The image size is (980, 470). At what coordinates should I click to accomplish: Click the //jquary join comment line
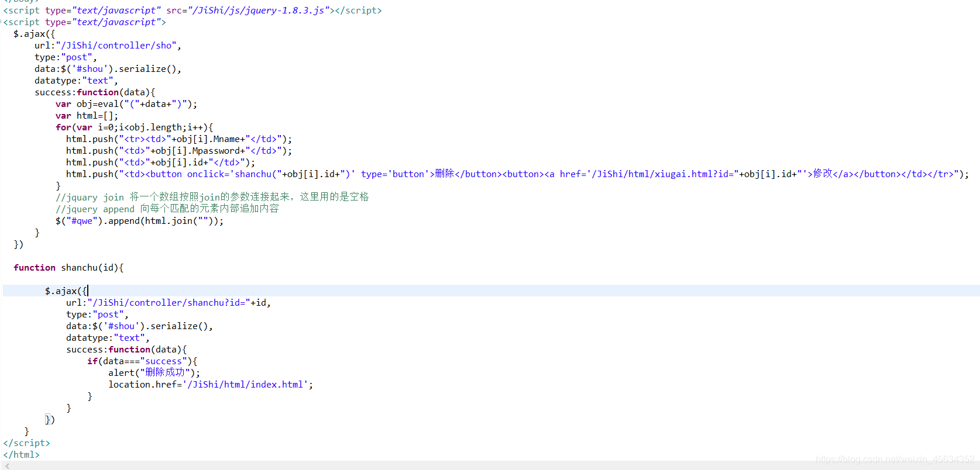pyautogui.click(x=212, y=198)
